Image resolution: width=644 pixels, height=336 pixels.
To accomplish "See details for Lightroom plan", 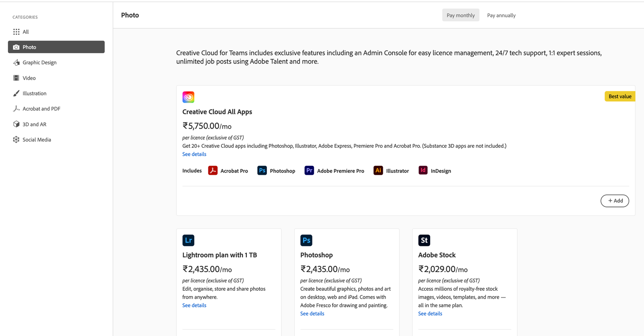I will 194,305.
